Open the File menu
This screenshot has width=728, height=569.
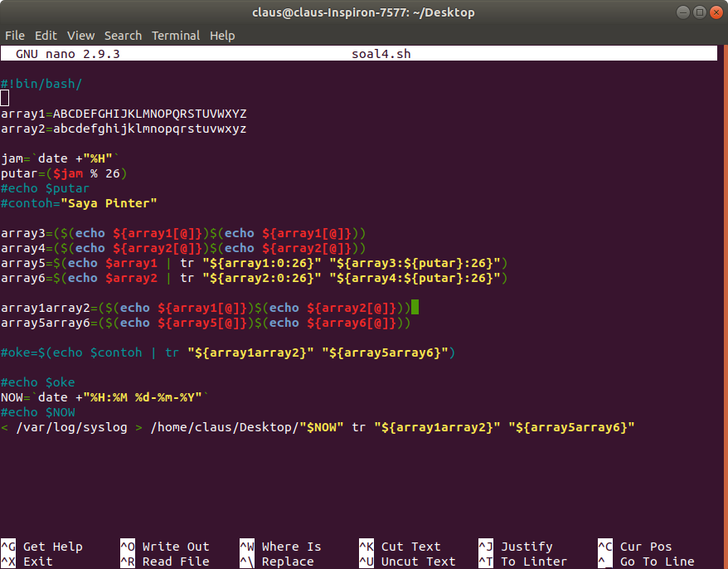pos(14,35)
